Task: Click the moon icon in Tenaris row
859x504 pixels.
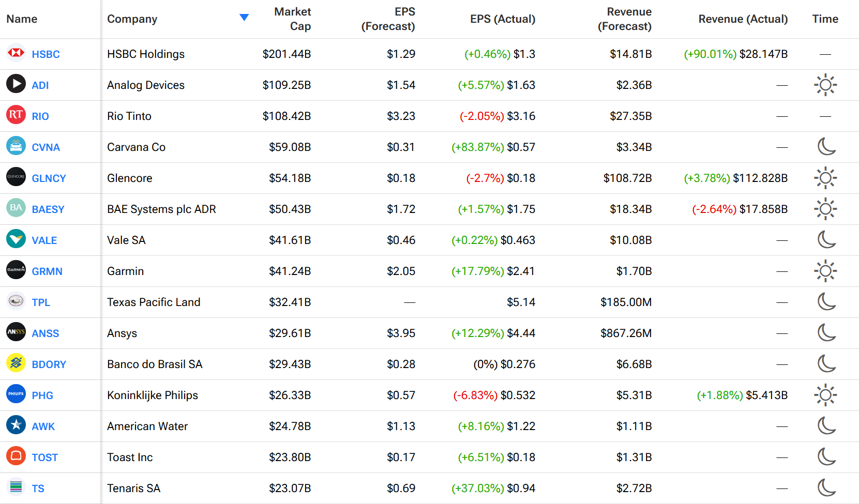Action: tap(826, 488)
